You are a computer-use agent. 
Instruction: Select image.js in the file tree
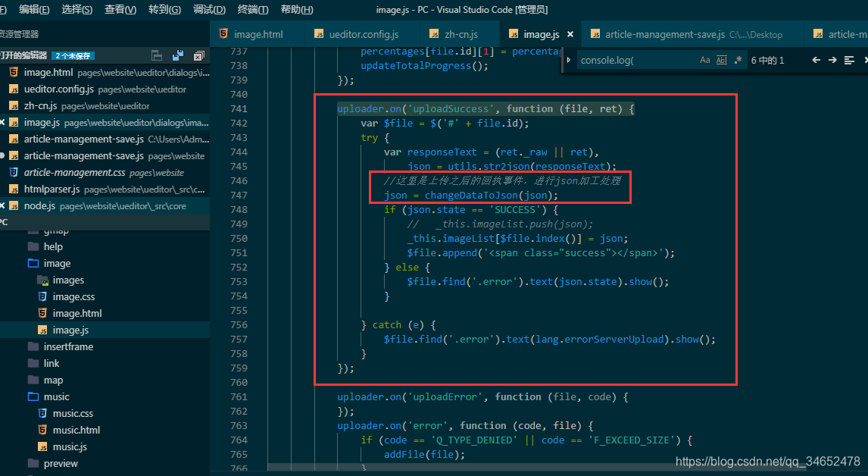click(105, 330)
